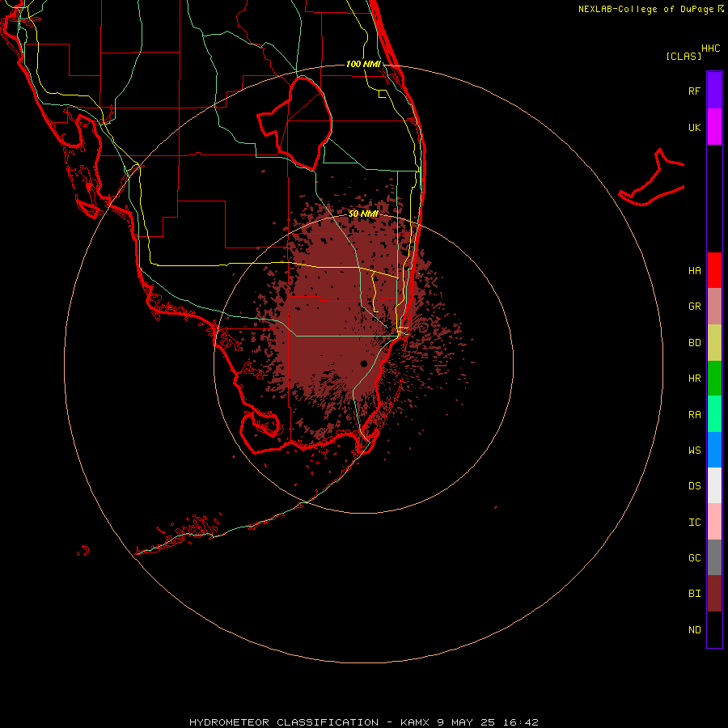This screenshot has height=728, width=728.
Task: Click the 100 NMI range ring label
Action: [363, 64]
